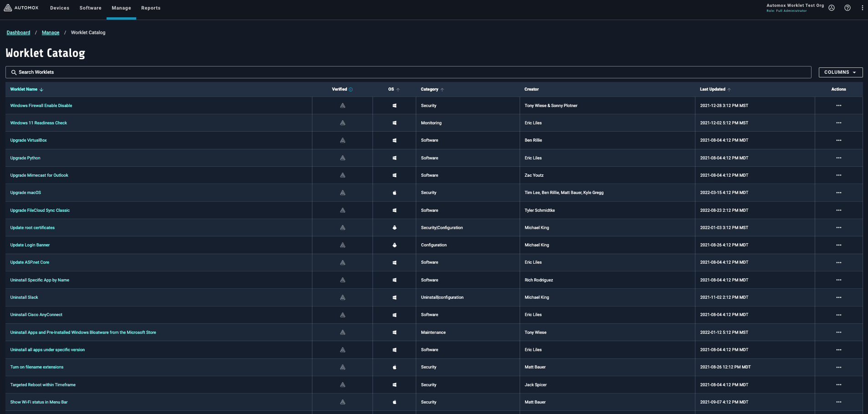The width and height of the screenshot is (868, 414).
Task: Open Uninstall all apps under specific version
Action: [47, 350]
